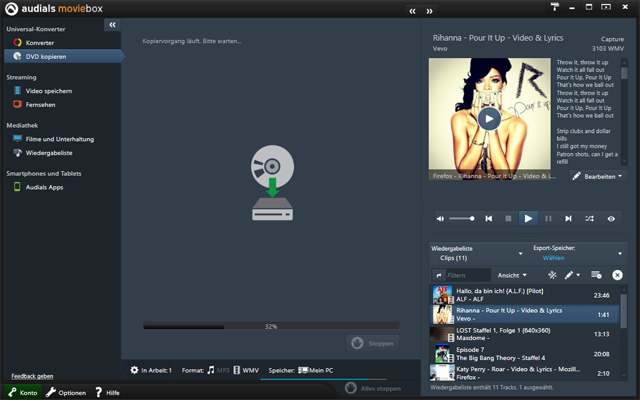Click the playlist add-list icon
Screen dimensions: 640x400
pyautogui.click(x=596, y=275)
